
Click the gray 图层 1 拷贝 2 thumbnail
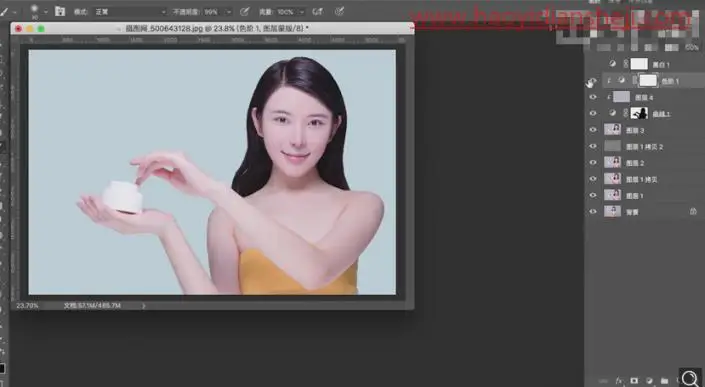[612, 146]
